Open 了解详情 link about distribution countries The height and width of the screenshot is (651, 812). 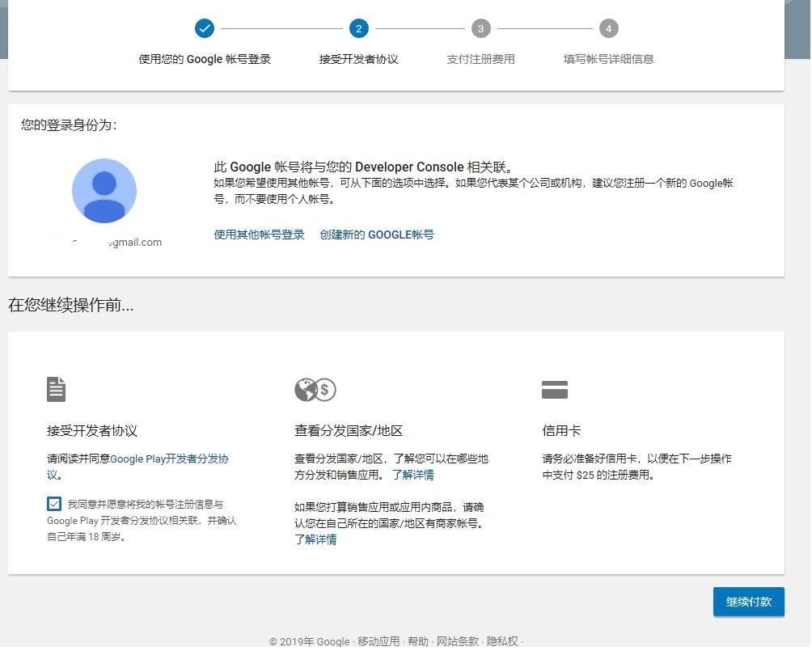[x=412, y=475]
